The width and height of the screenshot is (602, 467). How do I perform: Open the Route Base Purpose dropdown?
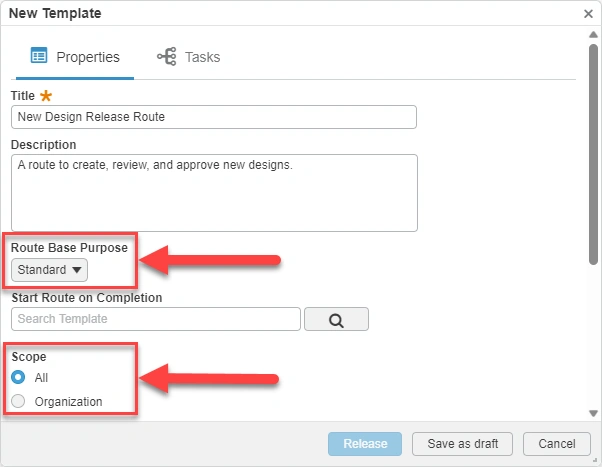[49, 270]
